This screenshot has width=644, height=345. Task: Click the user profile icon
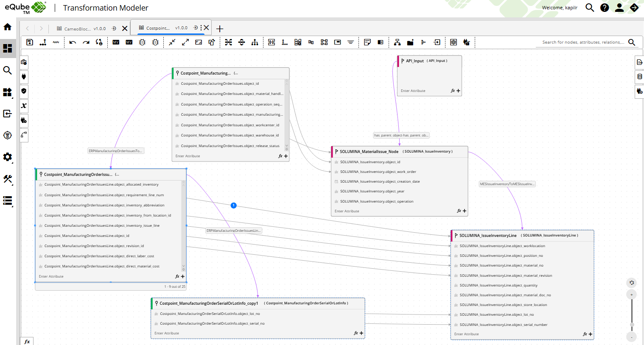tap(619, 8)
